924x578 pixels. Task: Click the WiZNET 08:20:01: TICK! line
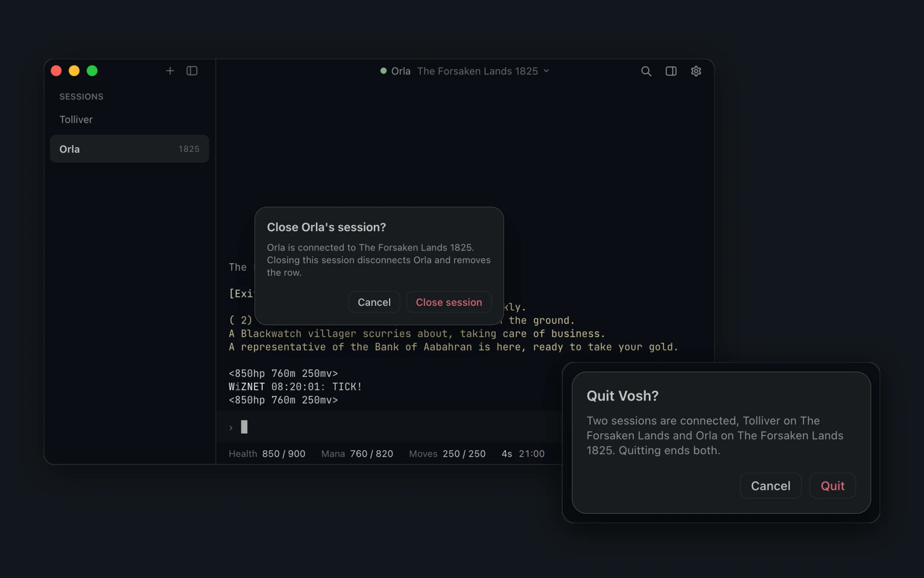295,387
